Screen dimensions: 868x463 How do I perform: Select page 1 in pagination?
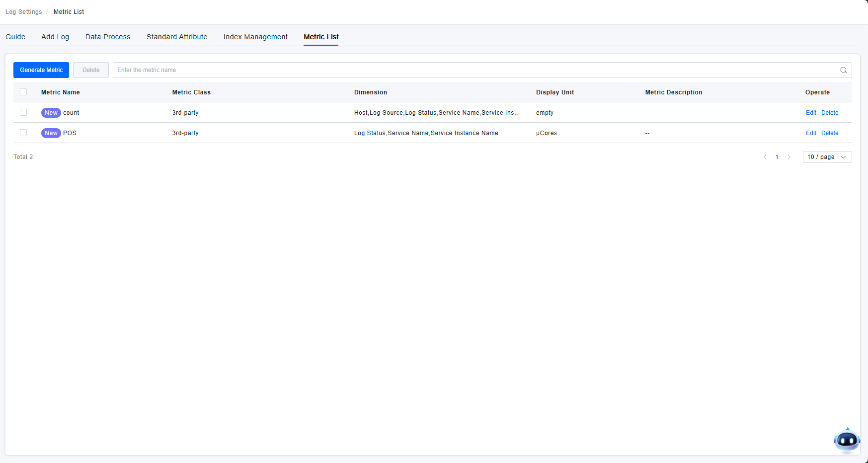pyautogui.click(x=777, y=157)
